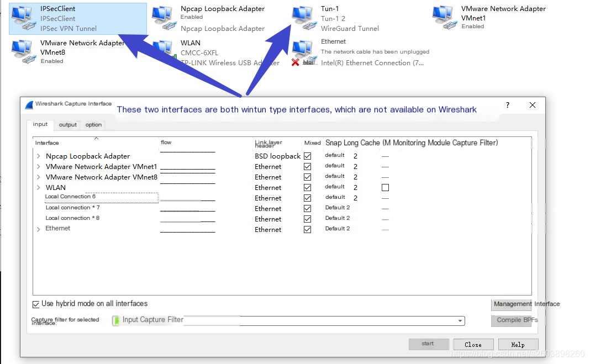Image resolution: width=590 pixels, height=364 pixels.
Task: Click the Help button in the dialog
Action: click(x=518, y=345)
